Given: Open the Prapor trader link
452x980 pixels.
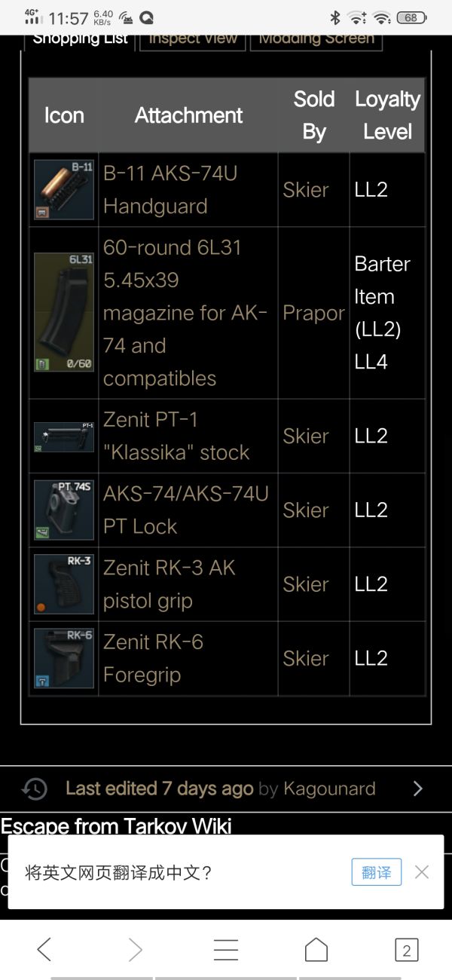Looking at the screenshot, I should (313, 313).
